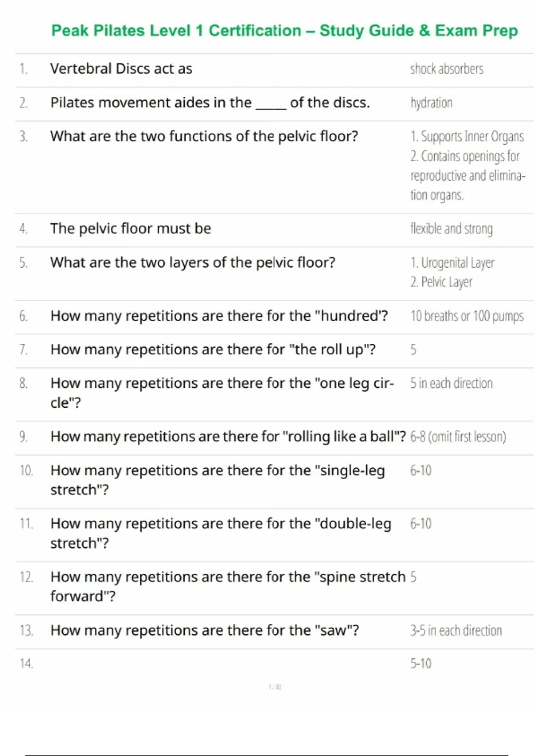
Task: Select the answer "3-5 in each direction"
Action: point(456,630)
